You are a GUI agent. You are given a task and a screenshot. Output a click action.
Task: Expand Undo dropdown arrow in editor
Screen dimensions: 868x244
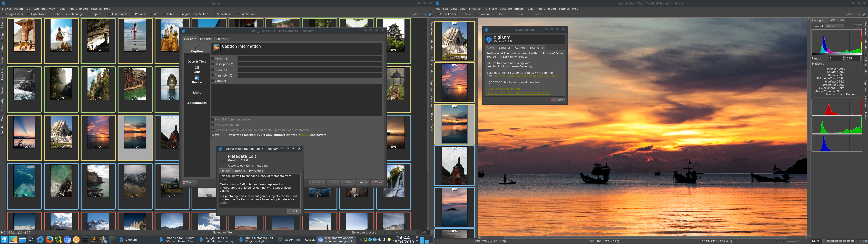509,14
